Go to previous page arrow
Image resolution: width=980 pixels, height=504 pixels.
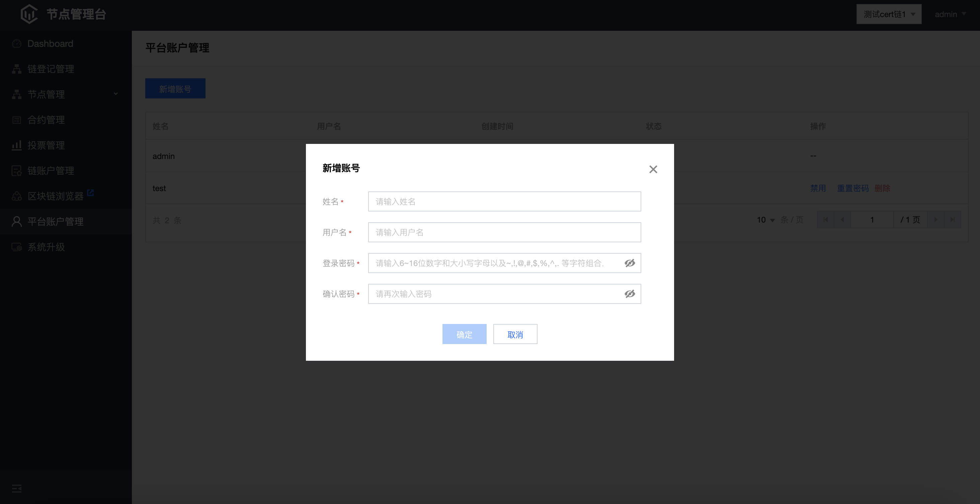click(x=842, y=220)
